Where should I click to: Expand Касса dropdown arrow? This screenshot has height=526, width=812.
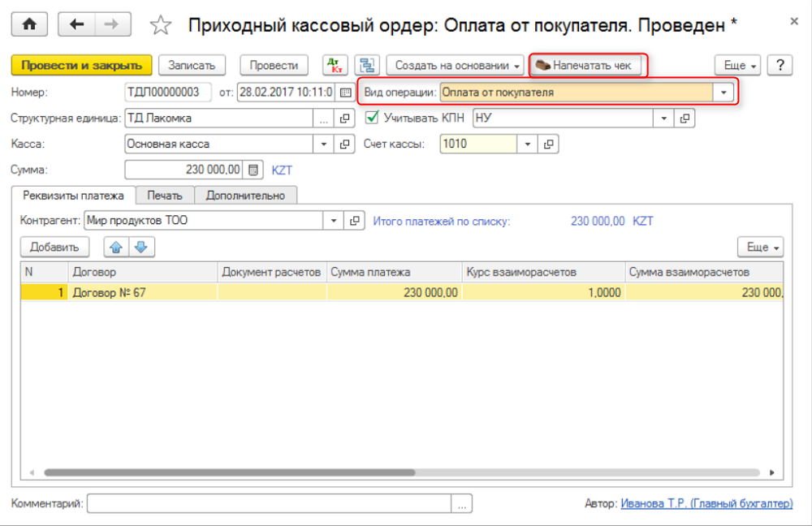pos(325,144)
